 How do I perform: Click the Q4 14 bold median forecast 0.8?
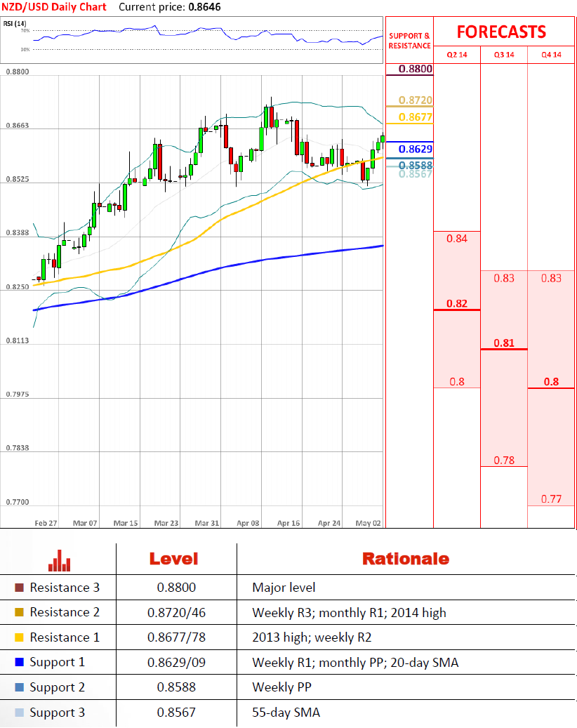click(552, 382)
